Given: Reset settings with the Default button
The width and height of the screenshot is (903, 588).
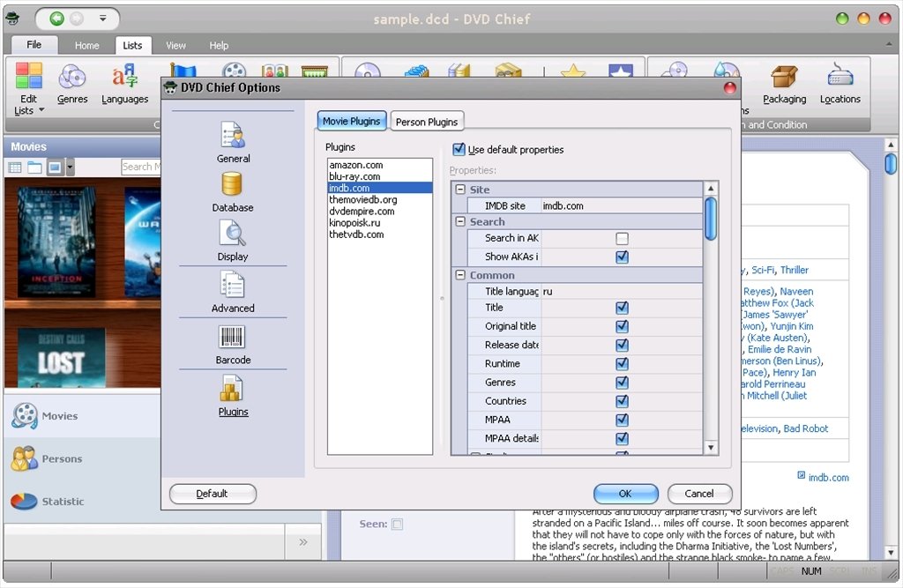Looking at the screenshot, I should pyautogui.click(x=212, y=494).
